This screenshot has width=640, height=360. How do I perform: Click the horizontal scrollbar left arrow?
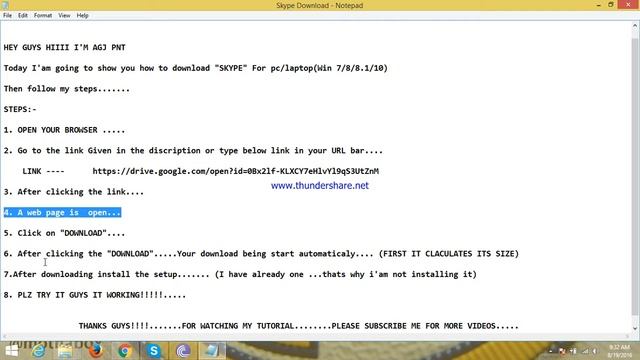(x=4, y=336)
